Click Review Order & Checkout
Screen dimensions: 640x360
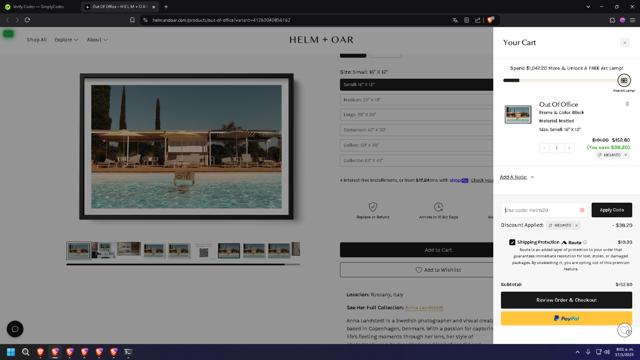[566, 300]
